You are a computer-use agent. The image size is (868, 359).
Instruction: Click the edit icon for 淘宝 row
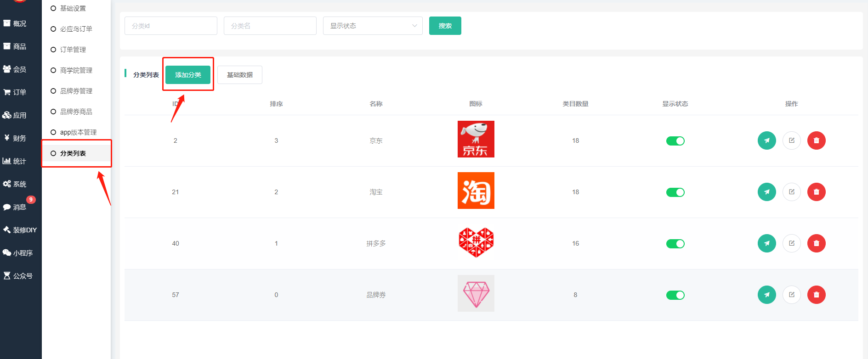(791, 192)
